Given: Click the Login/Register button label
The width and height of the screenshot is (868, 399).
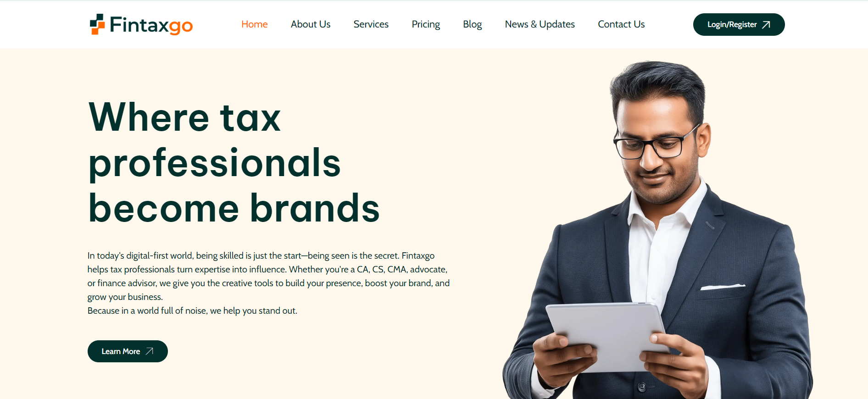Looking at the screenshot, I should click(732, 25).
